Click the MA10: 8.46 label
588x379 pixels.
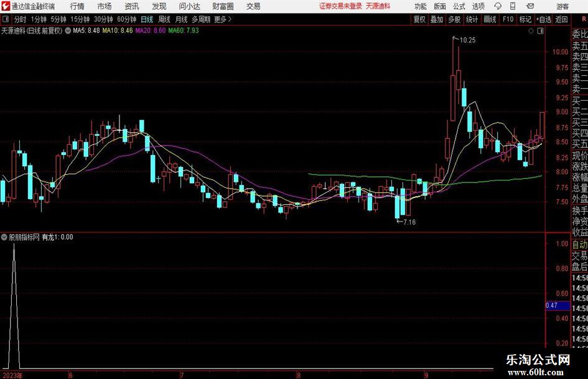118,30
